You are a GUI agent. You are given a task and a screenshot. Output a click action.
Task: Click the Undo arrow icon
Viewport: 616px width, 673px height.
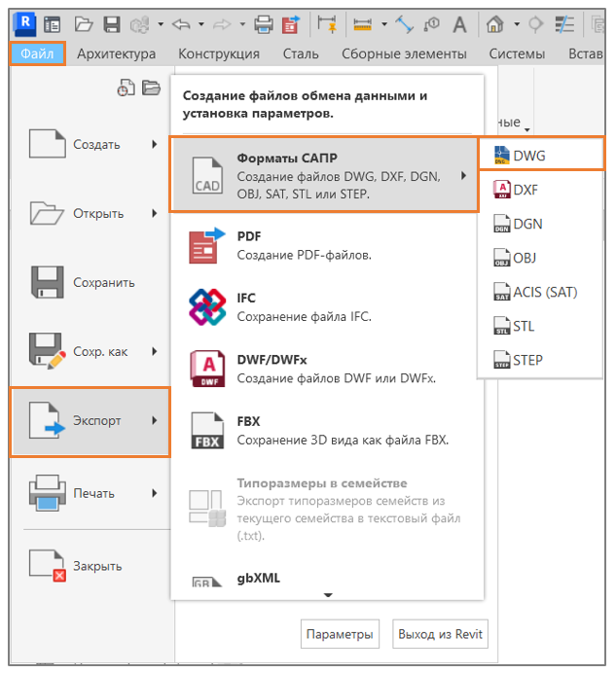click(x=181, y=24)
